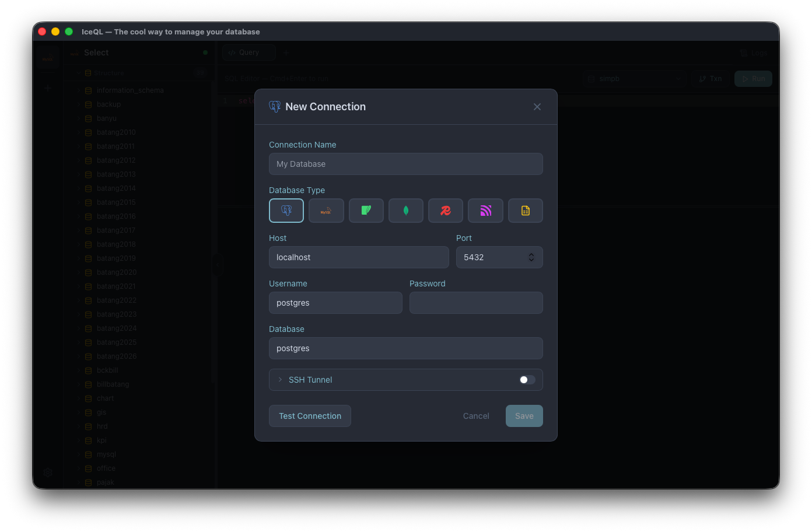Screen dimensions: 812x532
Task: Collapse the Structure tree section
Action: tap(78, 73)
